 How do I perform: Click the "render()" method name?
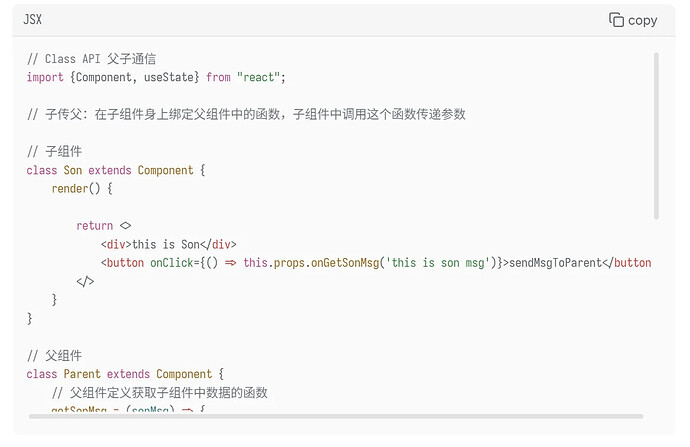tap(76, 189)
